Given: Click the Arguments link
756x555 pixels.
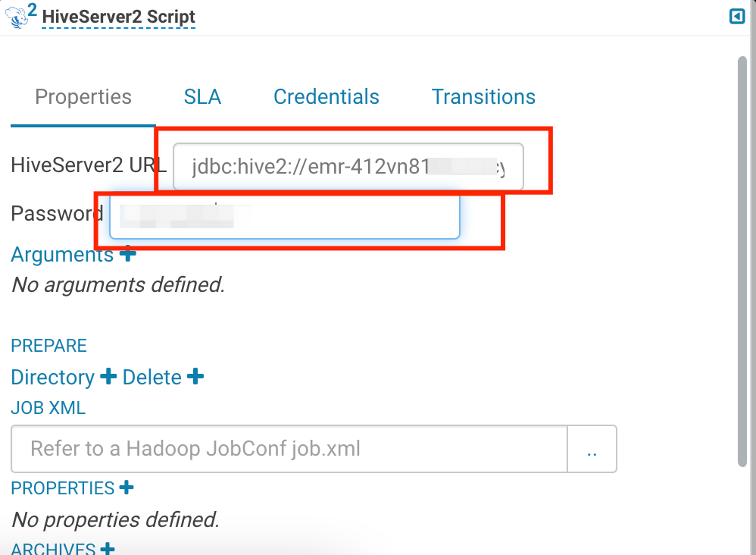Looking at the screenshot, I should pyautogui.click(x=62, y=254).
